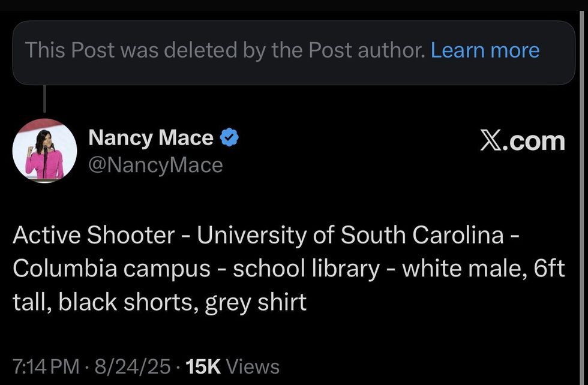Click the white male, 6ft text
Screen dimensions: 588x385
point(483,269)
